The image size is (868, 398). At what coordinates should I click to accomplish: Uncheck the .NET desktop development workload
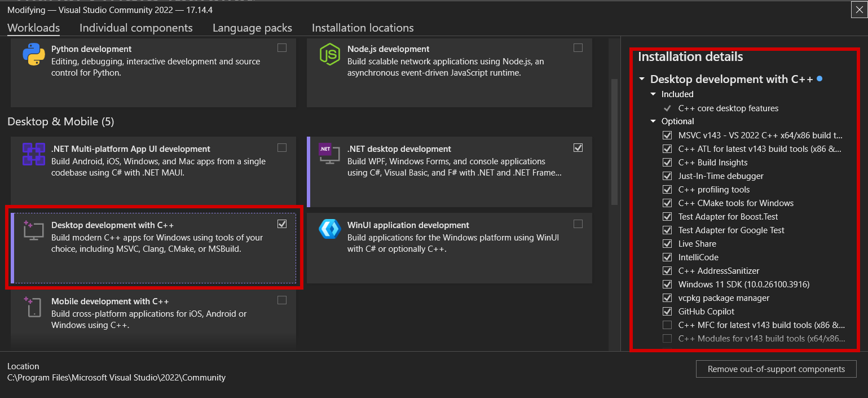pos(578,148)
